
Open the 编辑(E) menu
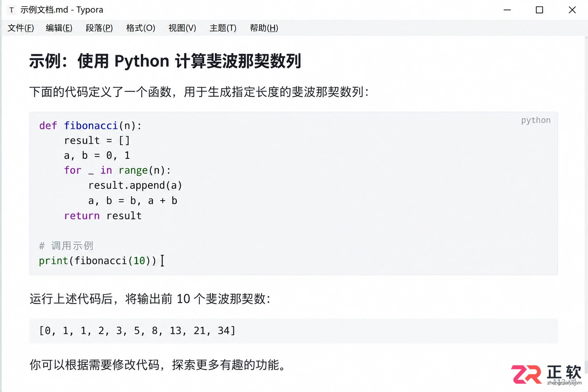(x=59, y=28)
